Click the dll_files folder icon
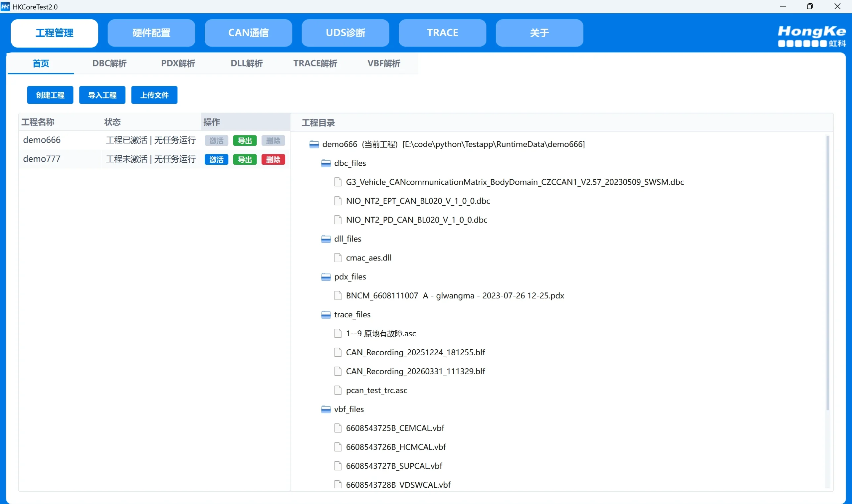The image size is (852, 504). [326, 239]
